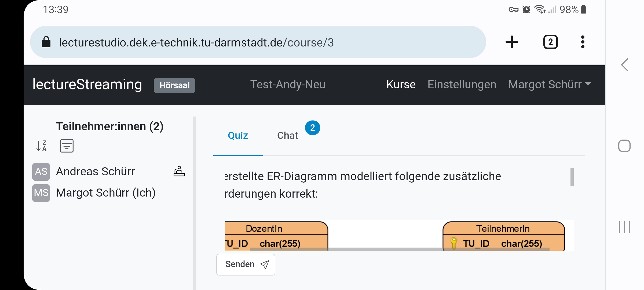The width and height of the screenshot is (644, 290).
Task: Select the Z-A sort icon for participants
Action: pyautogui.click(x=41, y=146)
